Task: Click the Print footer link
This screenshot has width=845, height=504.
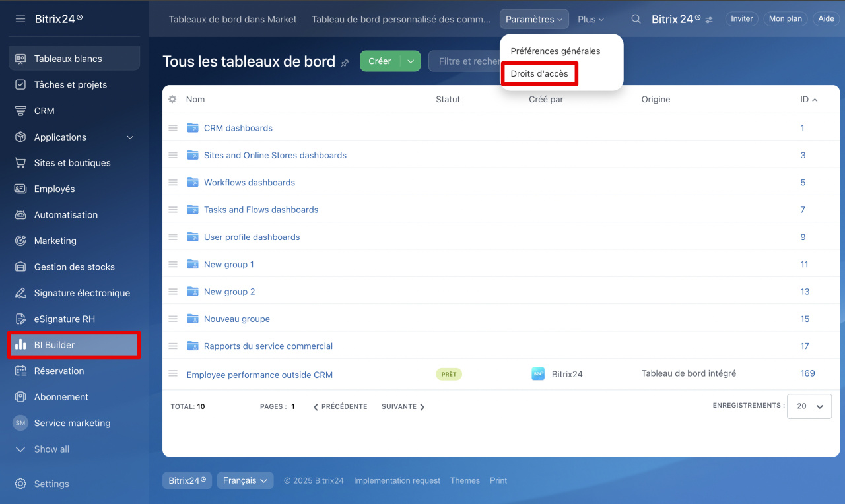Action: [x=498, y=481]
